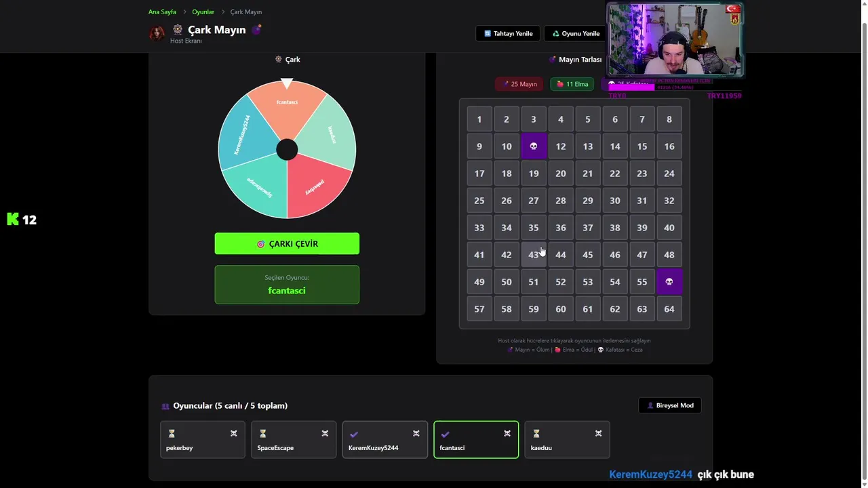Screen dimensions: 868x488
Task: Click the checkmark icon on KeremKuzey5244's card
Action: coord(354,434)
